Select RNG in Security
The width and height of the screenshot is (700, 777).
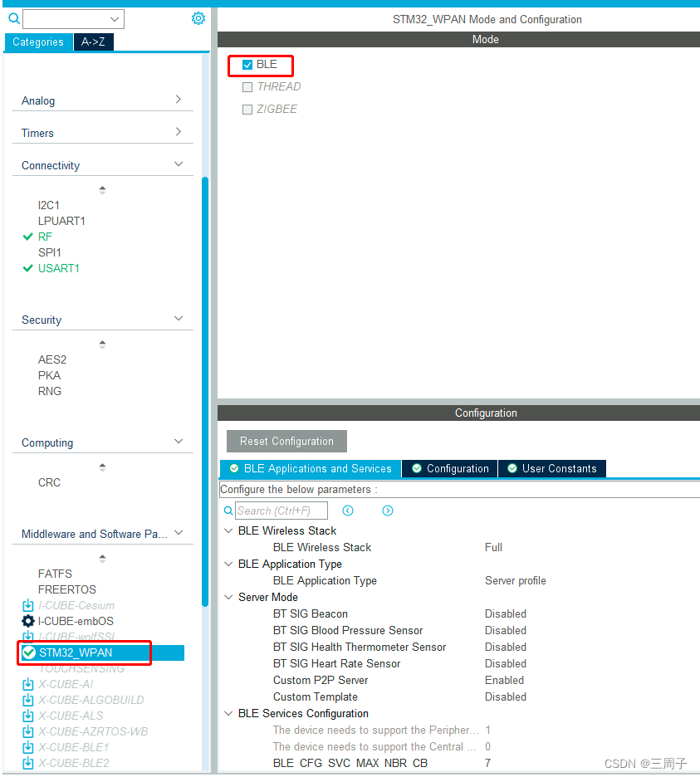[x=50, y=392]
